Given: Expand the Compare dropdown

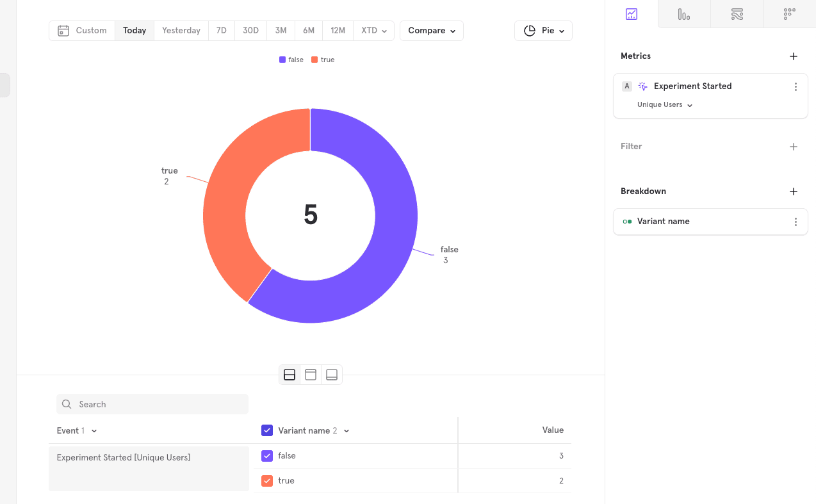Looking at the screenshot, I should pos(431,31).
